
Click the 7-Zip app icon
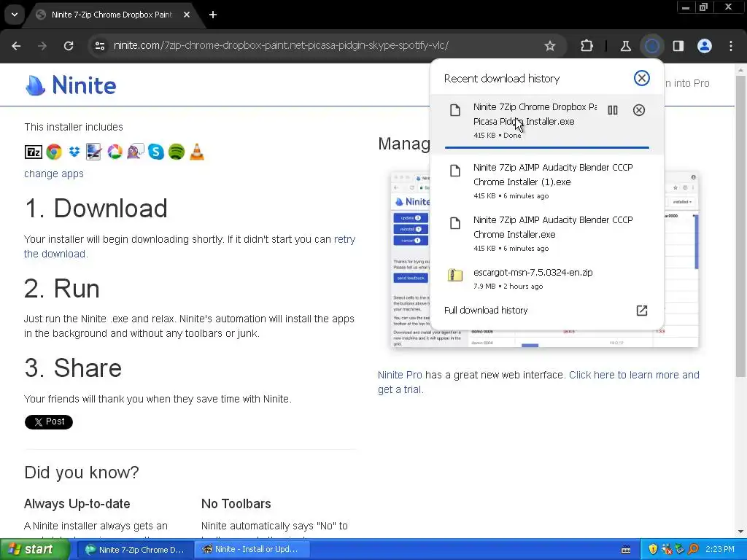pos(34,152)
